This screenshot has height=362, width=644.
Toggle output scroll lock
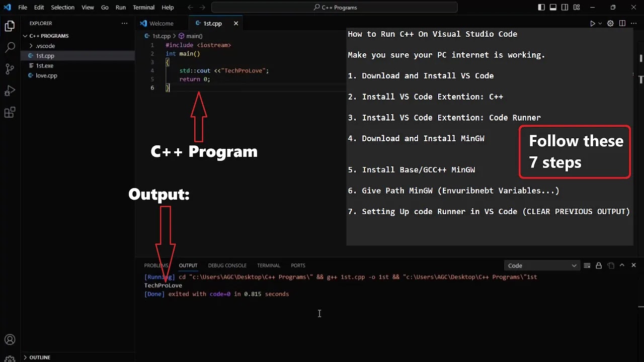[x=599, y=265]
